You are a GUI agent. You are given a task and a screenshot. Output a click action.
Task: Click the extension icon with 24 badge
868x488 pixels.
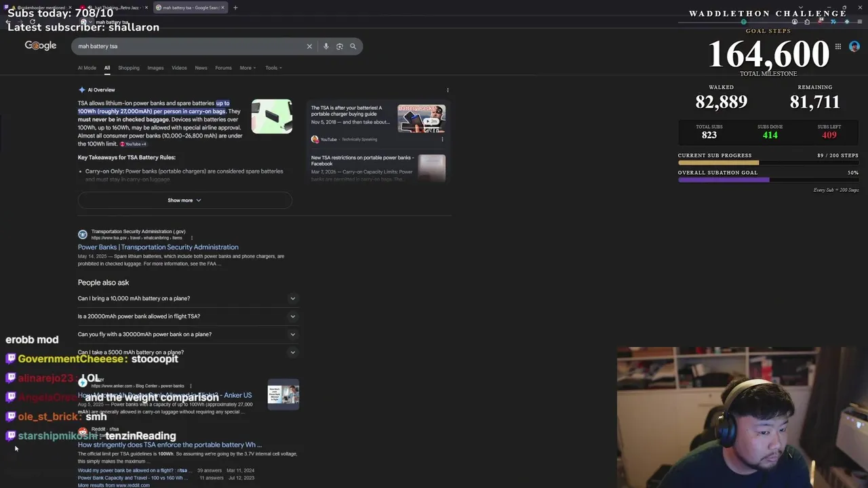(821, 22)
